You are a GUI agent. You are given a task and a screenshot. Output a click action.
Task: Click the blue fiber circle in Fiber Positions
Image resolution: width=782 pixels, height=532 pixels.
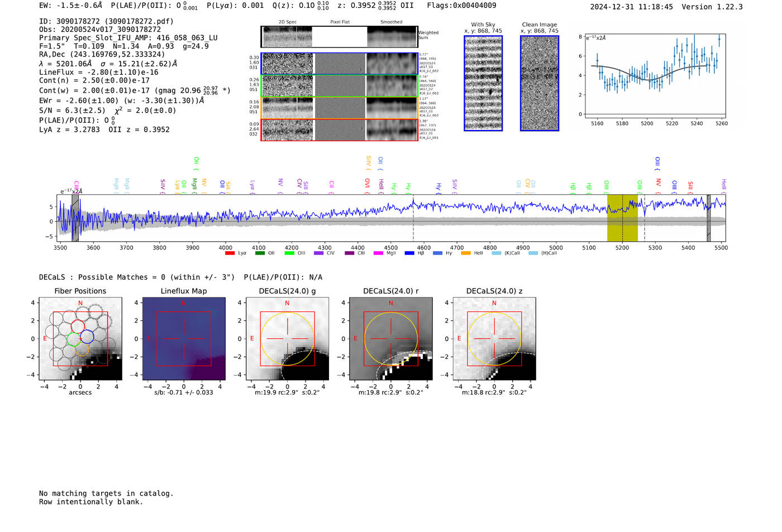click(87, 337)
